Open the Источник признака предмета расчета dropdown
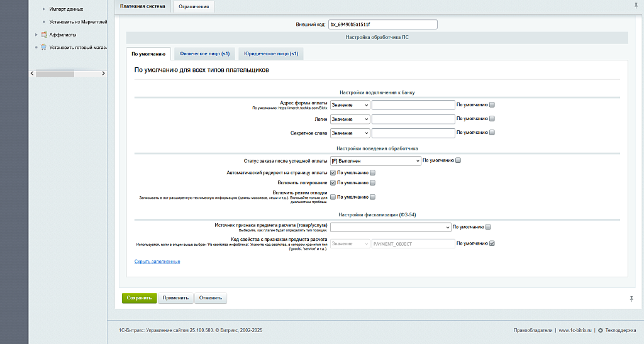644x344 pixels. (x=391, y=227)
